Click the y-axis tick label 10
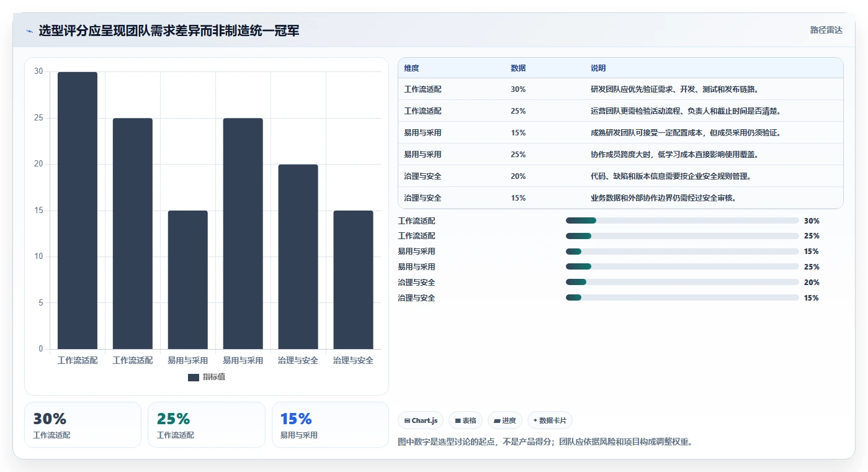This screenshot has width=868, height=472. pos(38,256)
